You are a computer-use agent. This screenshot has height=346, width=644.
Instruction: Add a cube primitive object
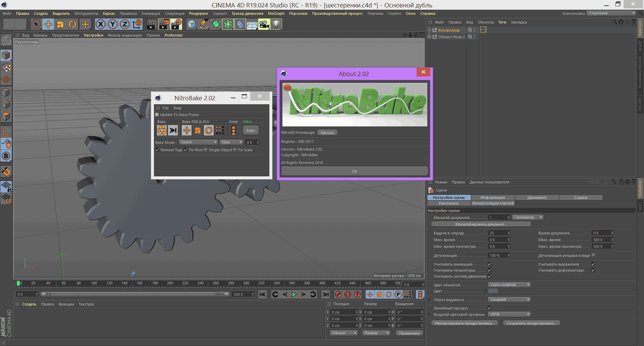[x=192, y=24]
